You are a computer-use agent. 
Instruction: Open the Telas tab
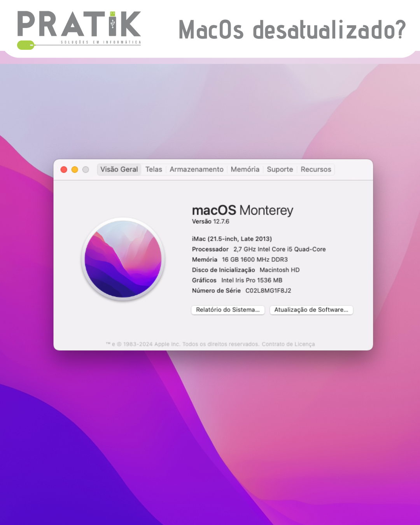pos(154,170)
